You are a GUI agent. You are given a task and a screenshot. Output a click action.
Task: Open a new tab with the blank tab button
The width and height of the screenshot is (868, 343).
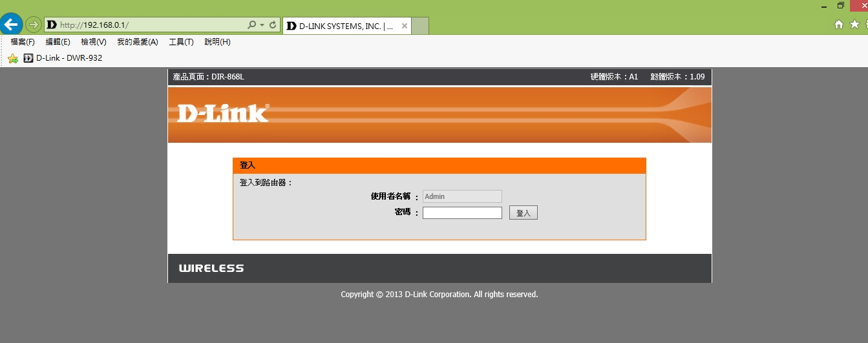click(x=420, y=26)
